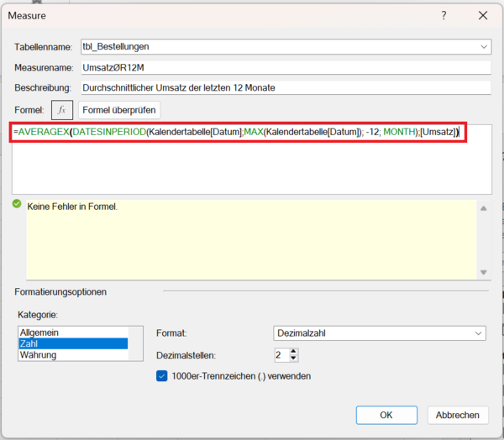Open the Tabellenname dropdown
Viewport: 504px width, 440px height.
484,47
